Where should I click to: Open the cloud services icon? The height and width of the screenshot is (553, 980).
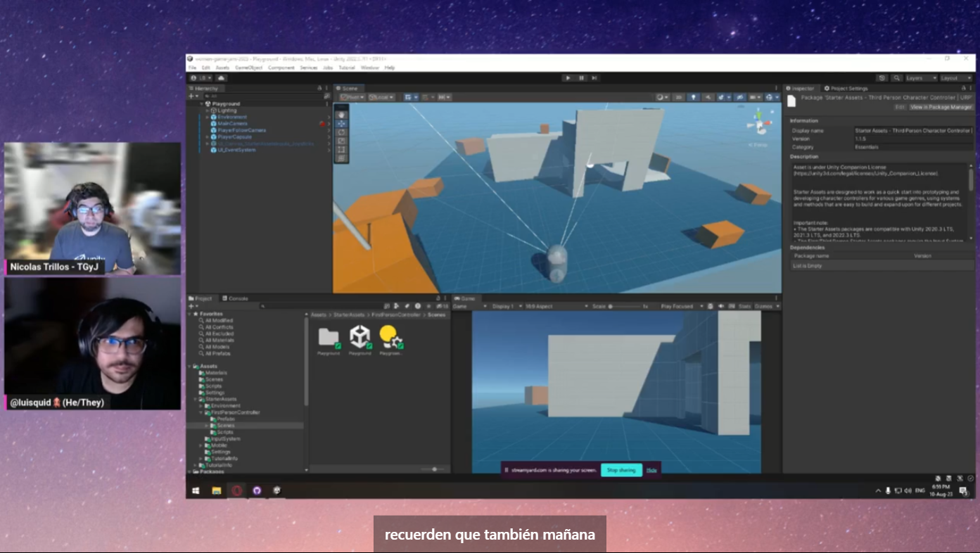(x=222, y=78)
